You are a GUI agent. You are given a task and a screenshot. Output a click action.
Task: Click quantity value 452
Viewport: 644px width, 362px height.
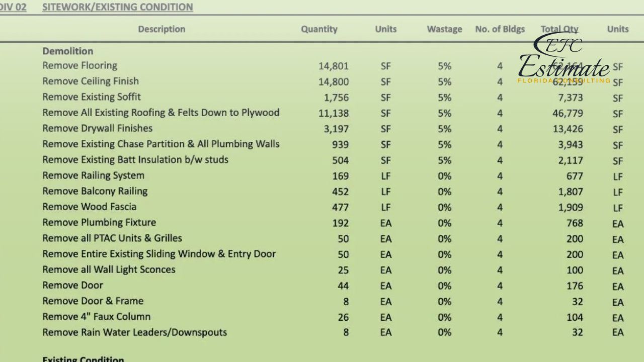[340, 192]
